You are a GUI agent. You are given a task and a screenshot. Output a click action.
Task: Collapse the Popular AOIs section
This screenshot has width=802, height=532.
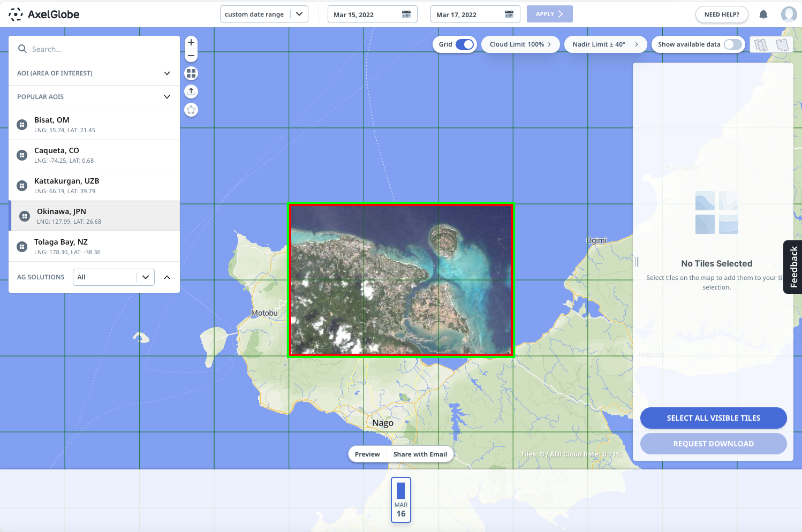(x=167, y=97)
